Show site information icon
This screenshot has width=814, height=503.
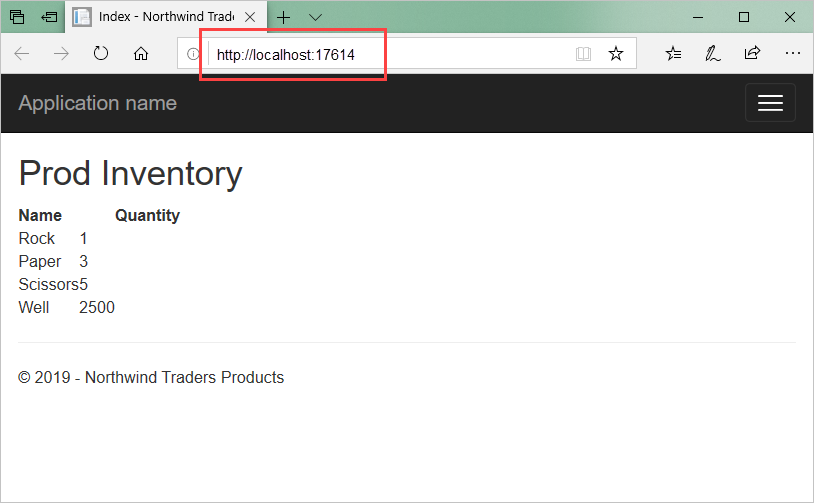point(193,53)
